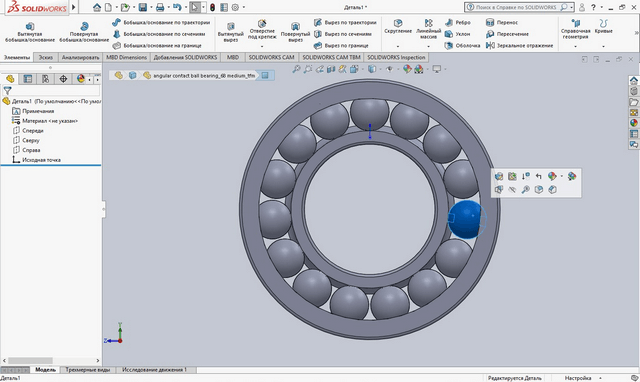
Task: Select Исходная точка origin item
Action: pos(36,160)
